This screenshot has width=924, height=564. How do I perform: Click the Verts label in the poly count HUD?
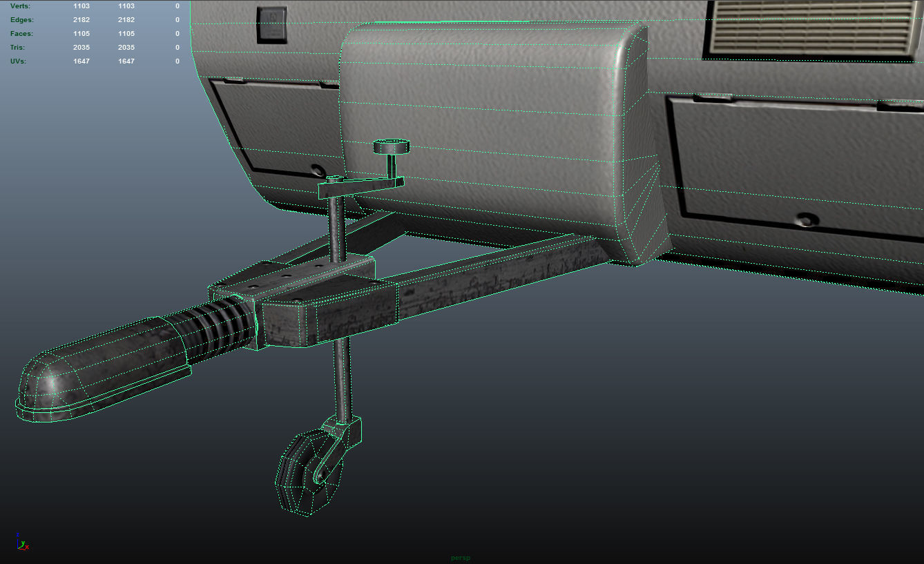pyautogui.click(x=20, y=6)
